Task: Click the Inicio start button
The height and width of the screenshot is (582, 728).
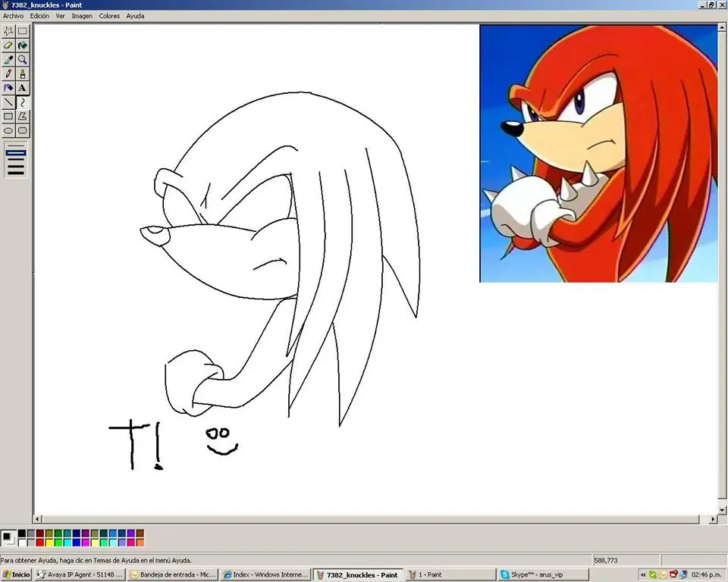Action: coord(17,574)
